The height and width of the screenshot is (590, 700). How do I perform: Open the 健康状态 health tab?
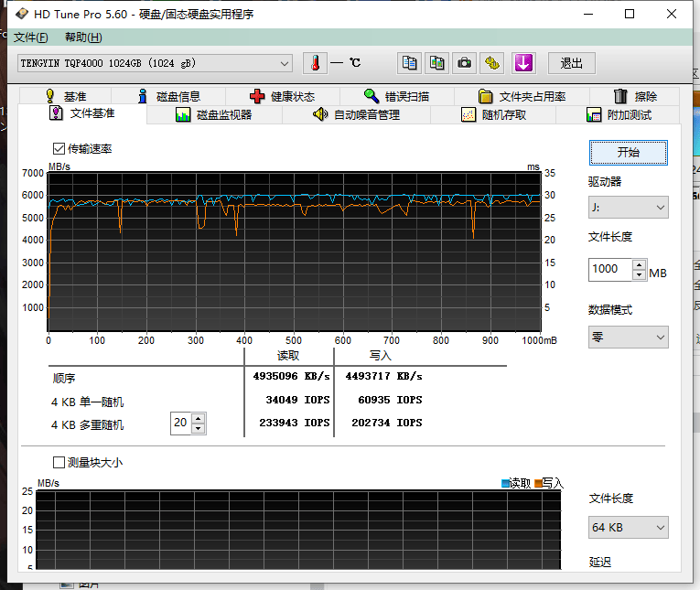click(x=282, y=96)
